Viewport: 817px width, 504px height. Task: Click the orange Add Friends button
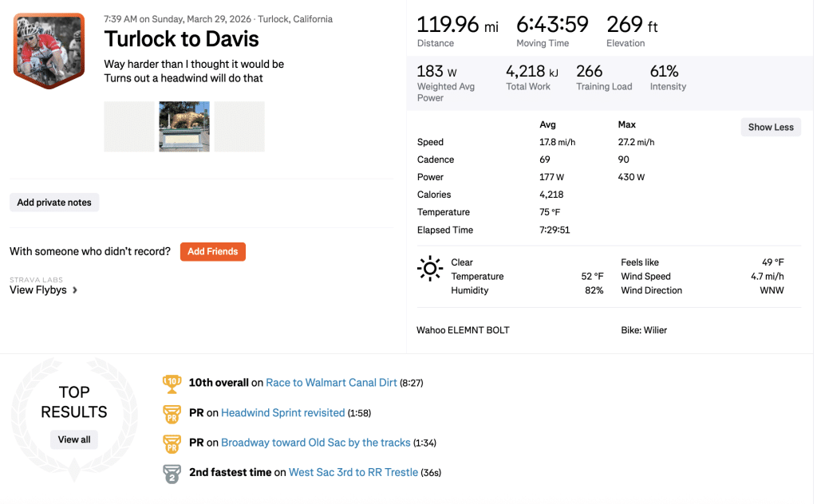[x=212, y=251]
